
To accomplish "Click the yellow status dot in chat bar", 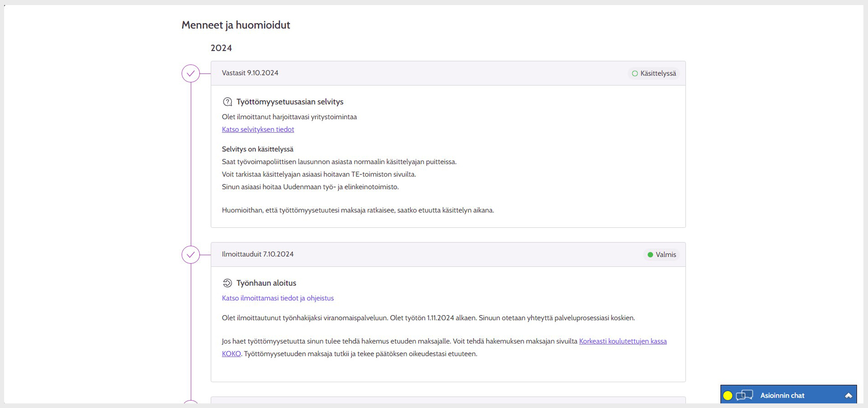I will pyautogui.click(x=727, y=396).
